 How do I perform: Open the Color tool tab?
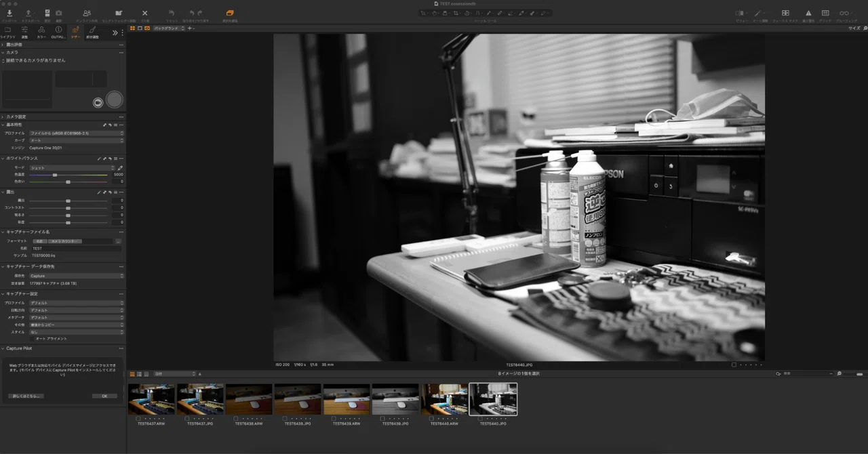(x=41, y=31)
